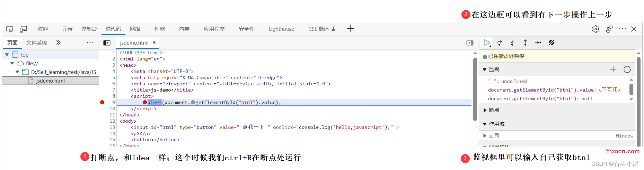Refresh watch expressions
Screen dimensions: 644x170
627,69
